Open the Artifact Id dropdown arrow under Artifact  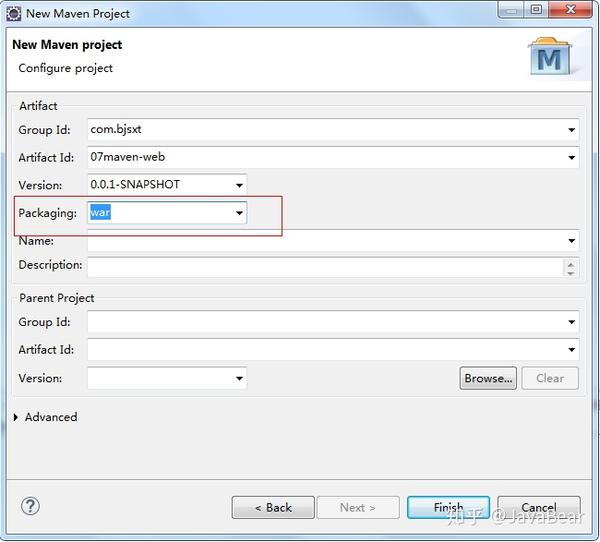point(571,158)
